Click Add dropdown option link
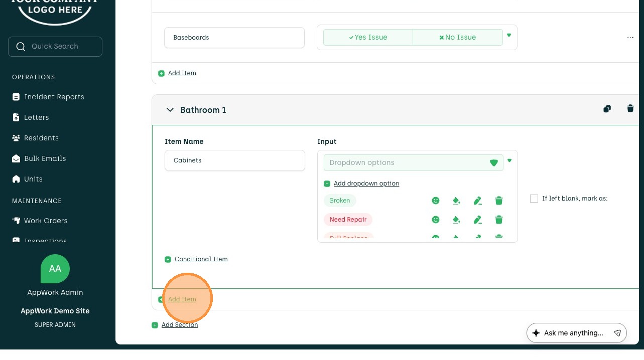 366,184
